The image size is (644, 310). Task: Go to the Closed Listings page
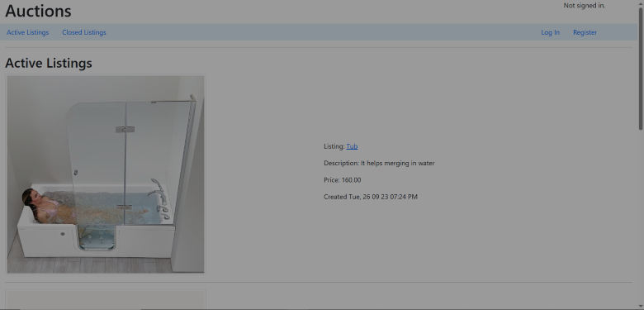point(83,32)
